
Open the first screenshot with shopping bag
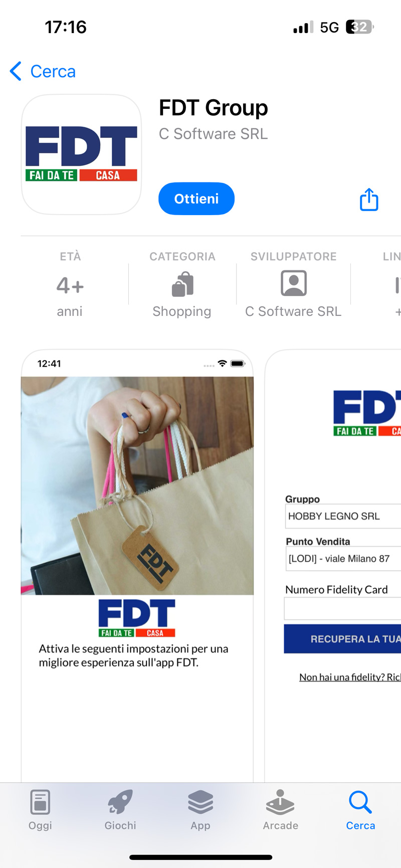pos(137,566)
